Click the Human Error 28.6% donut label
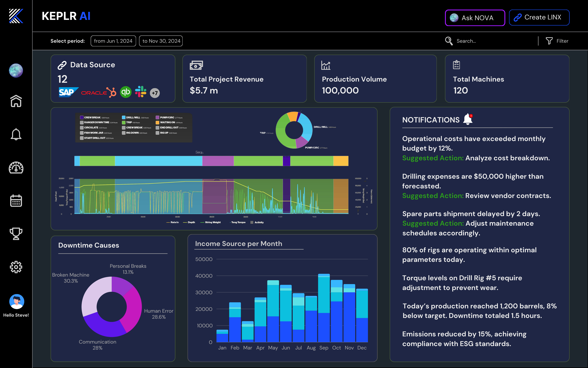The width and height of the screenshot is (588, 368). pyautogui.click(x=159, y=314)
